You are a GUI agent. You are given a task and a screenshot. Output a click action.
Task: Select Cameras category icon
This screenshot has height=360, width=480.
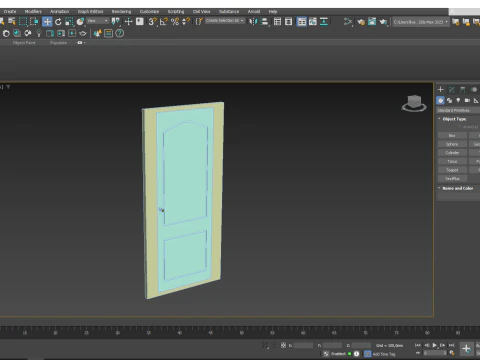(467, 100)
